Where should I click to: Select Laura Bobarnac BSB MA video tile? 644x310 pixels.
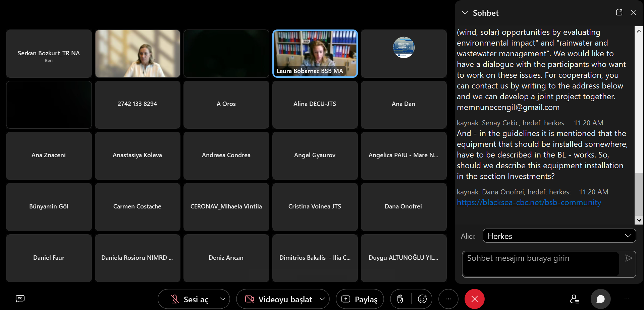315,54
